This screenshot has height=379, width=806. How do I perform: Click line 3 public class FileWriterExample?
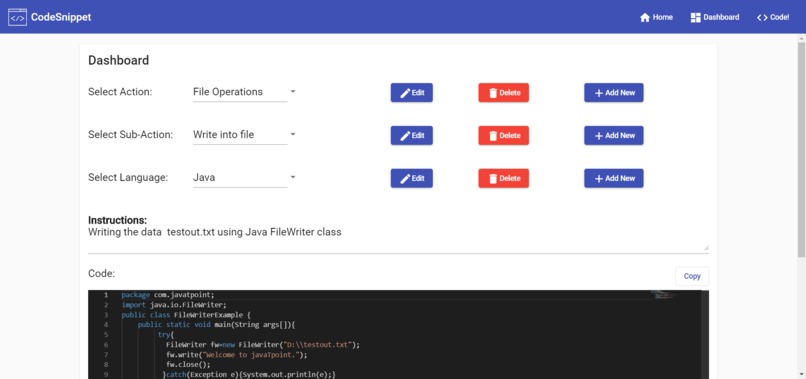186,314
